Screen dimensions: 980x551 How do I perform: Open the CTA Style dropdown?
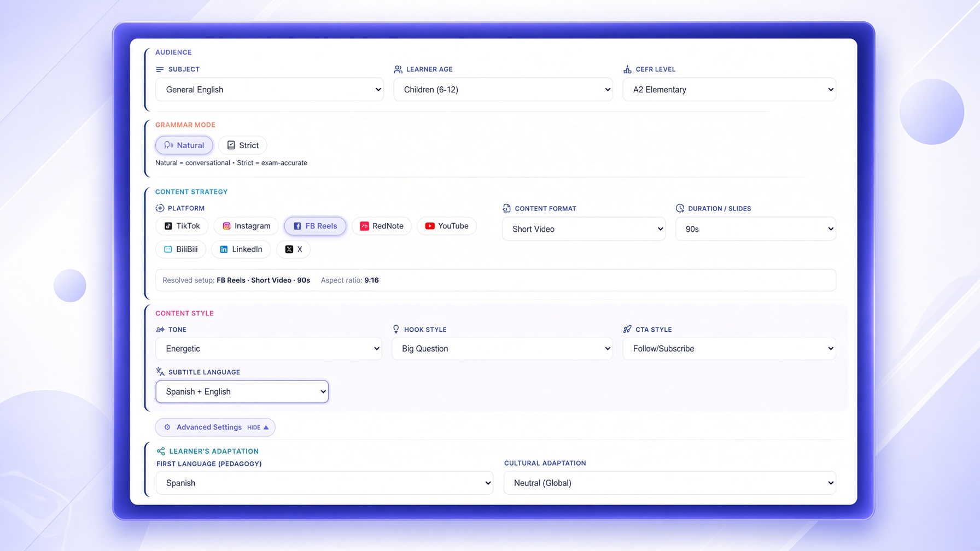(730, 349)
